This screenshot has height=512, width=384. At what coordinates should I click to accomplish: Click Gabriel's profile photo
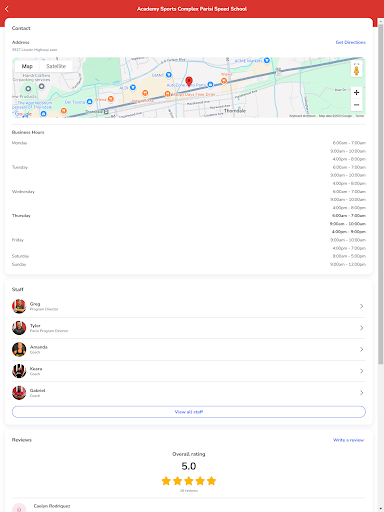point(19,393)
